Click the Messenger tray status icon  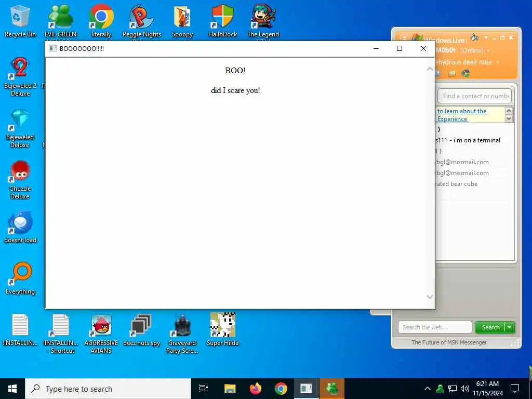pos(440,389)
